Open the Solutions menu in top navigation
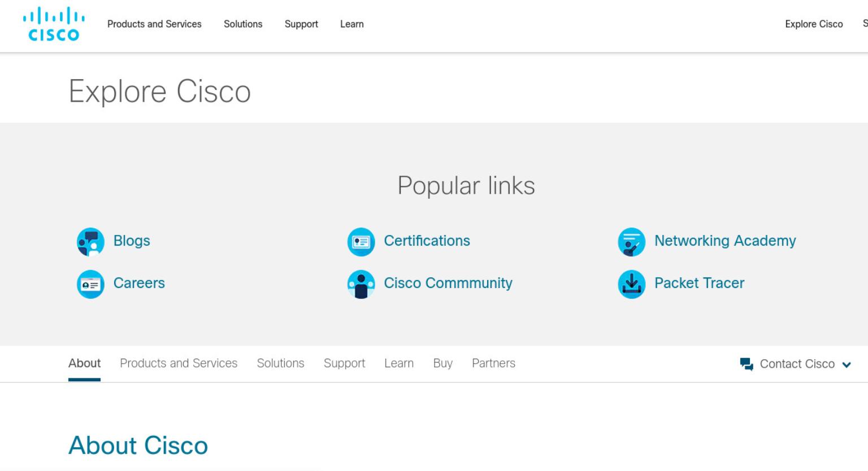Image resolution: width=868 pixels, height=471 pixels. (x=243, y=24)
